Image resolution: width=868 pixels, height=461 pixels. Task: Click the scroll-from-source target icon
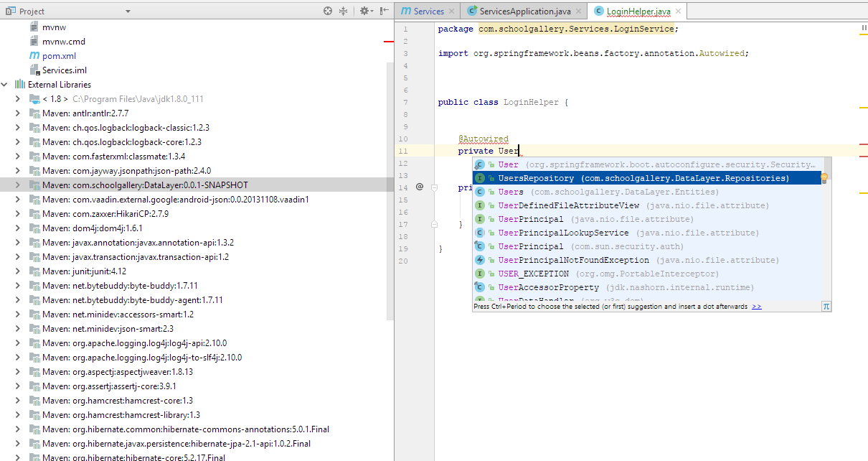coord(328,11)
